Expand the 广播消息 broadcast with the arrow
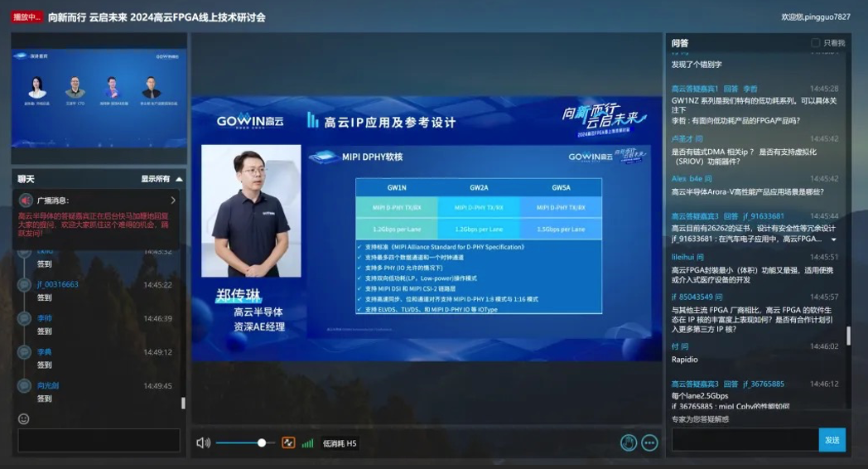This screenshot has width=868, height=469. [x=173, y=200]
